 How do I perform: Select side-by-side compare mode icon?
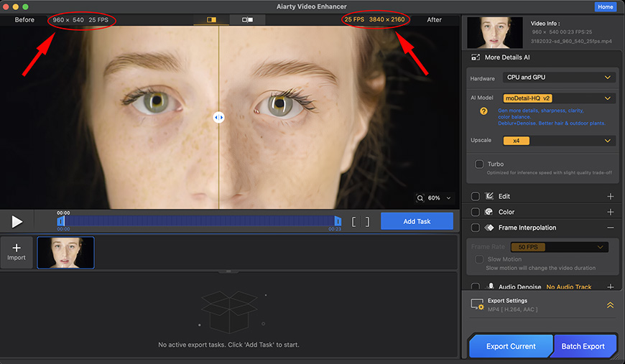tap(247, 19)
